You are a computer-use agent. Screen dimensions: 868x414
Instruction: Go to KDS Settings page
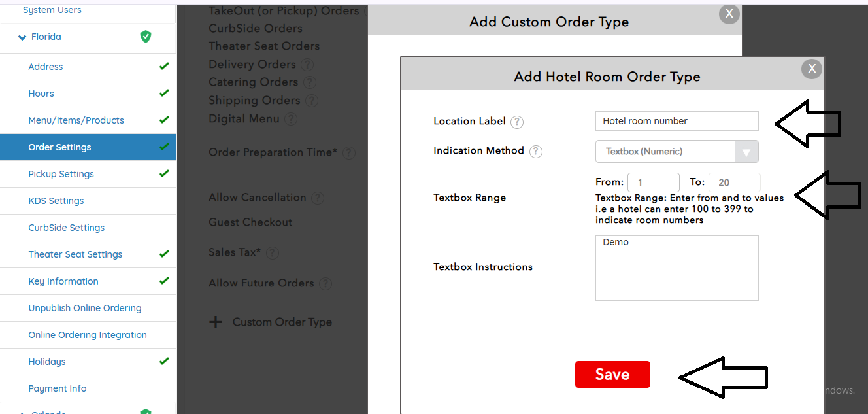tap(56, 201)
